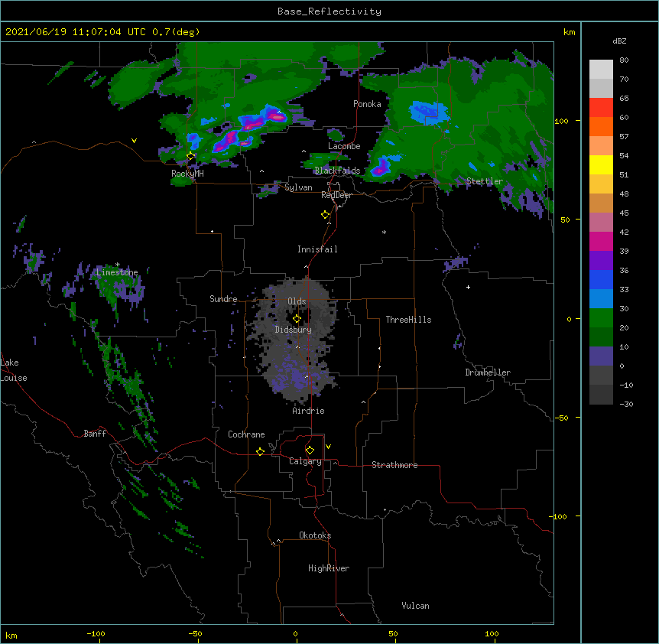This screenshot has height=644, width=659.
Task: Click the Banff label
Action: (x=95, y=434)
